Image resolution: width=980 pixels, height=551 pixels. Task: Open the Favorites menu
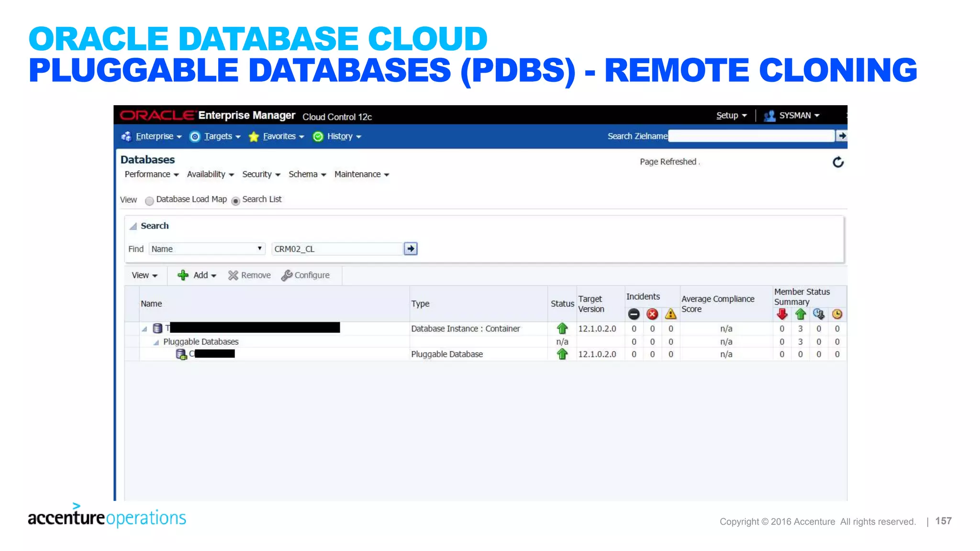pyautogui.click(x=283, y=136)
